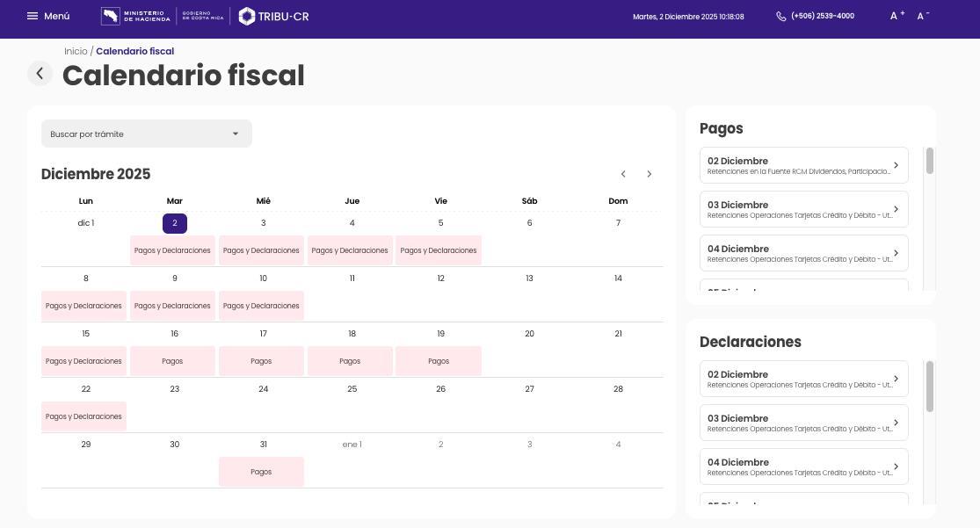Click the phone icon in header

(780, 16)
